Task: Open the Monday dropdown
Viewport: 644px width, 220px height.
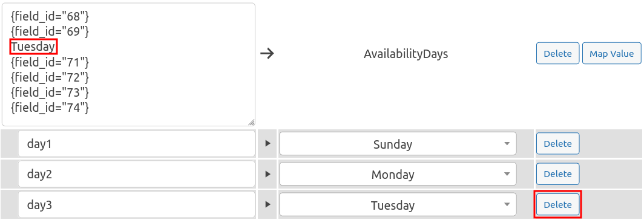Action: tap(398, 174)
